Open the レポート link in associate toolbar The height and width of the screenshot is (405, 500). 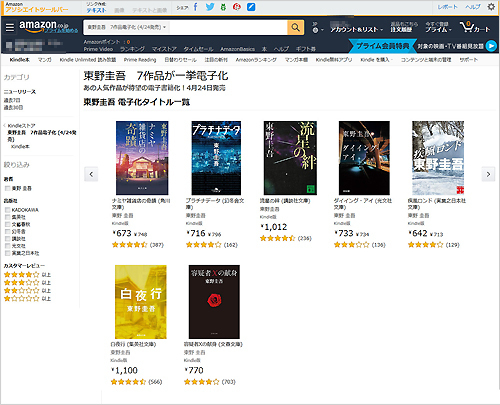(x=447, y=7)
